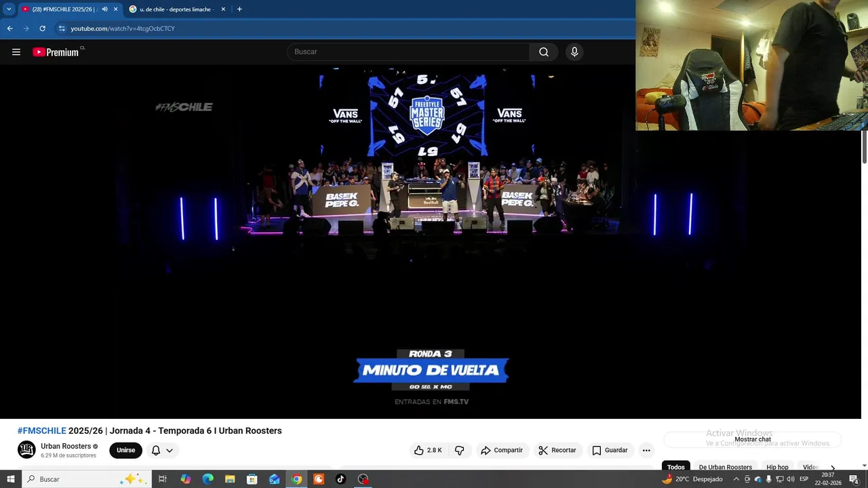868x488 pixels.
Task: Open Microsoft Store from taskbar
Action: coord(252,479)
